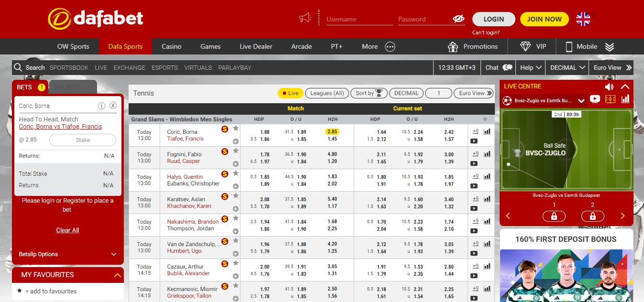Open stats for Coric vs Tiafoe

[487, 131]
